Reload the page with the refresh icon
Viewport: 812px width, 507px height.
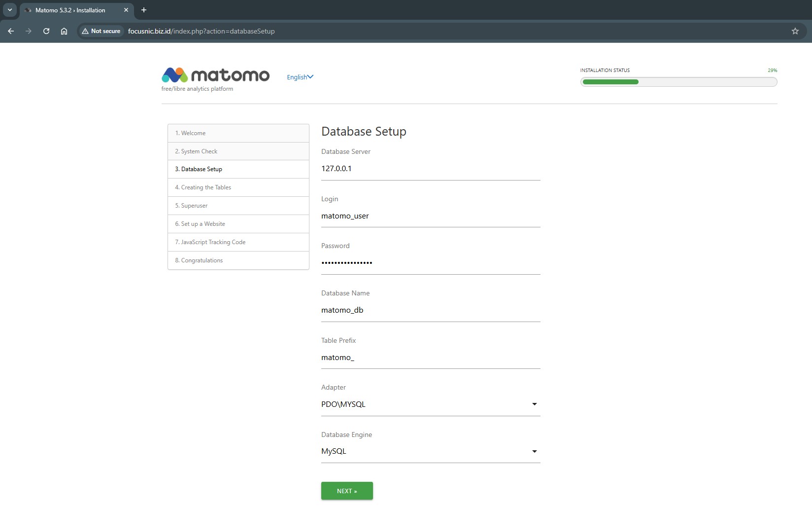46,31
